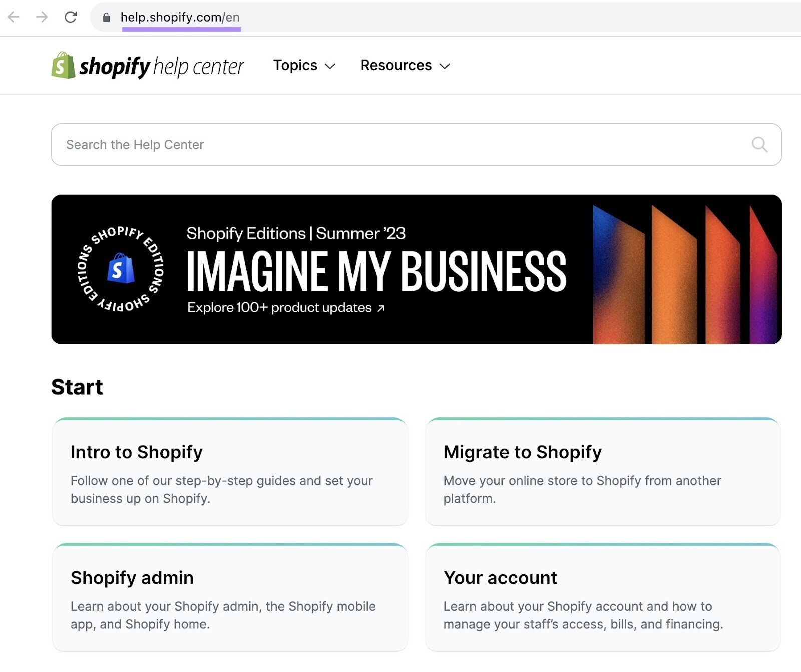Screen dimensions: 801x672
Task: Select the Topics menu item
Action: [295, 65]
